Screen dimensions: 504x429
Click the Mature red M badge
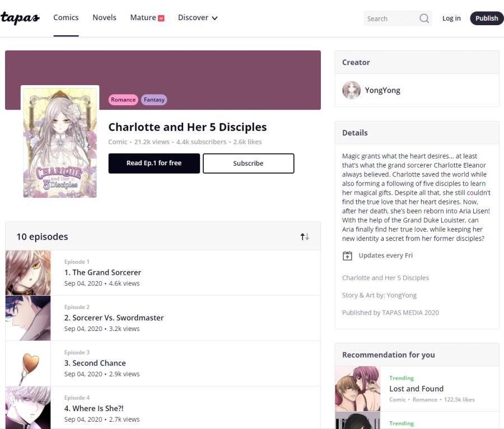click(161, 18)
